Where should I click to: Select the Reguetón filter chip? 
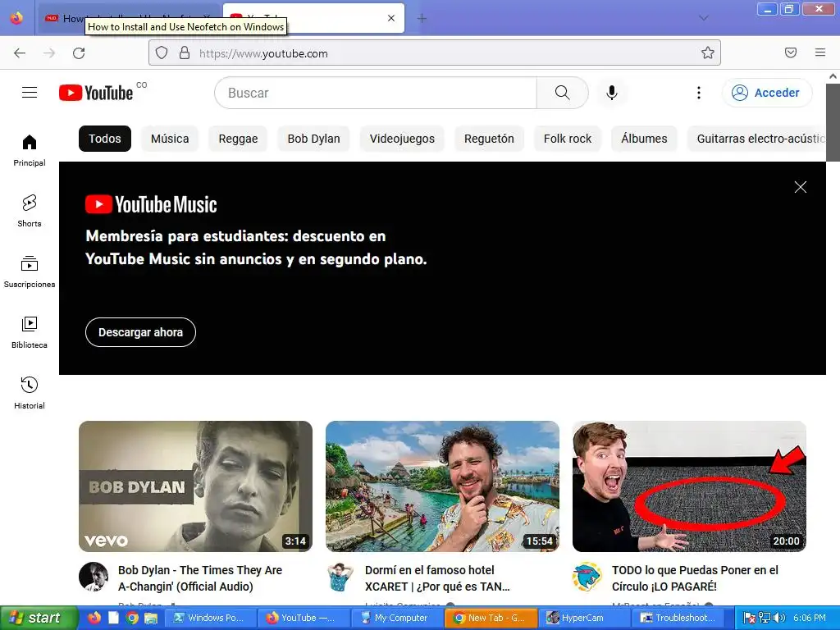tap(489, 139)
